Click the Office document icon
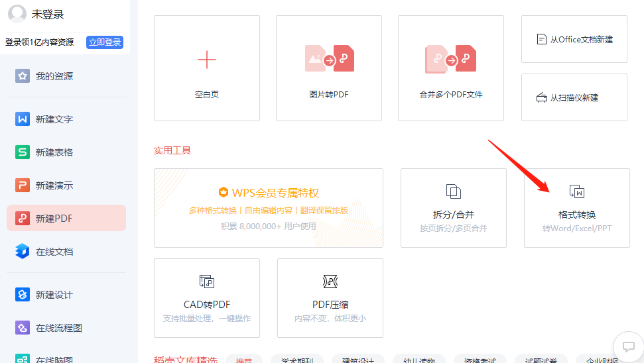Viewport: 644px width, 363px height. tap(542, 39)
